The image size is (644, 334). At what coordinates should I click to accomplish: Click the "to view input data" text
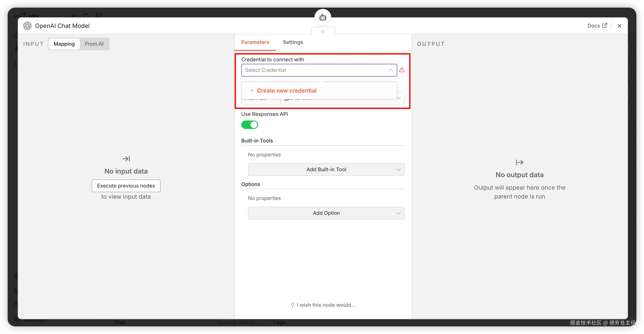tap(126, 197)
